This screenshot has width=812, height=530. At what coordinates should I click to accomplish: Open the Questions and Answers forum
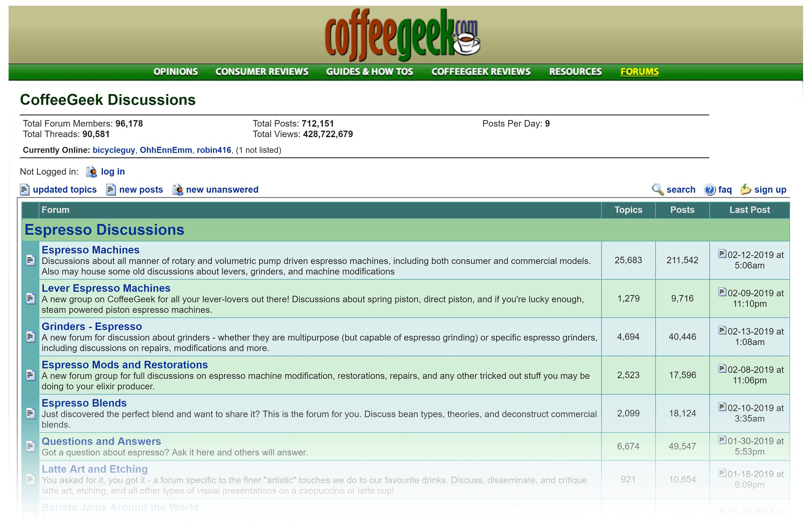[101, 442]
